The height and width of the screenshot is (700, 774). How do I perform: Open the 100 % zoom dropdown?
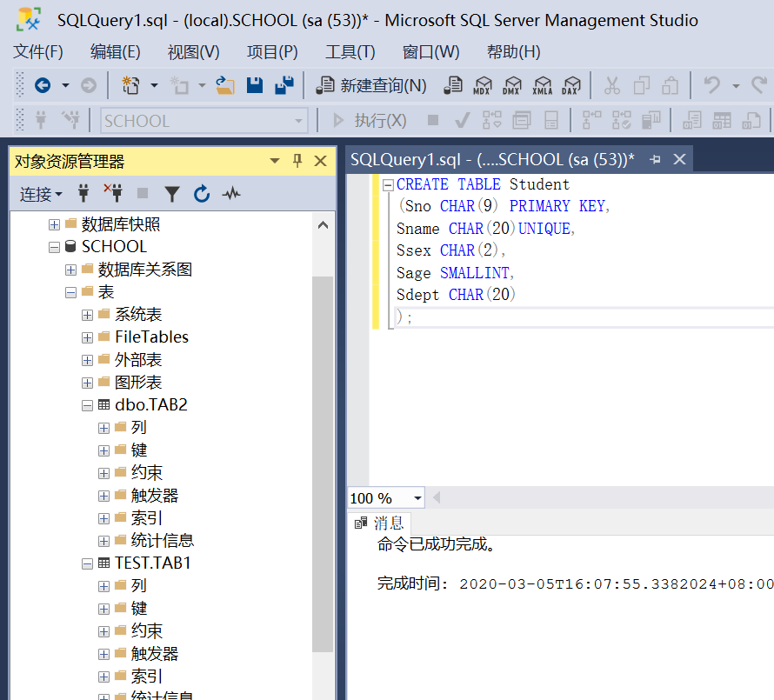click(x=417, y=498)
